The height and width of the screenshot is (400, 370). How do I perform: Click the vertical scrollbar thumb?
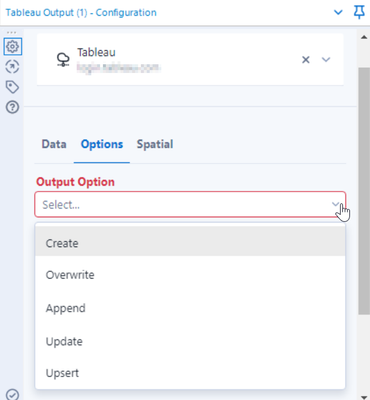pos(364,190)
